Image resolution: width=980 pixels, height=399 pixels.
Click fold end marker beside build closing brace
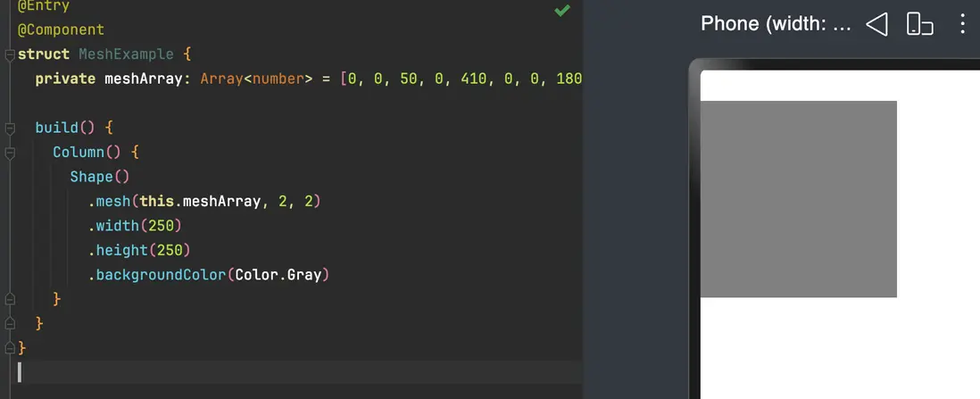[10, 323]
